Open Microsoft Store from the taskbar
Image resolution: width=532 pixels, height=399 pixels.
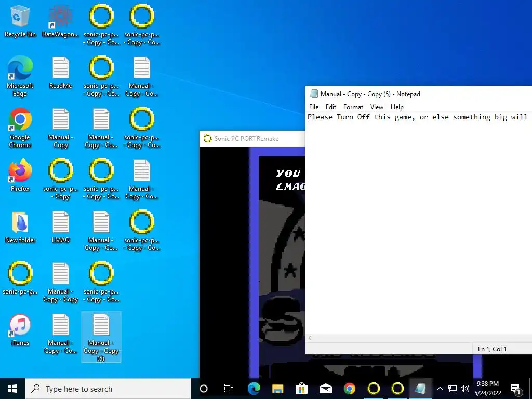301,389
